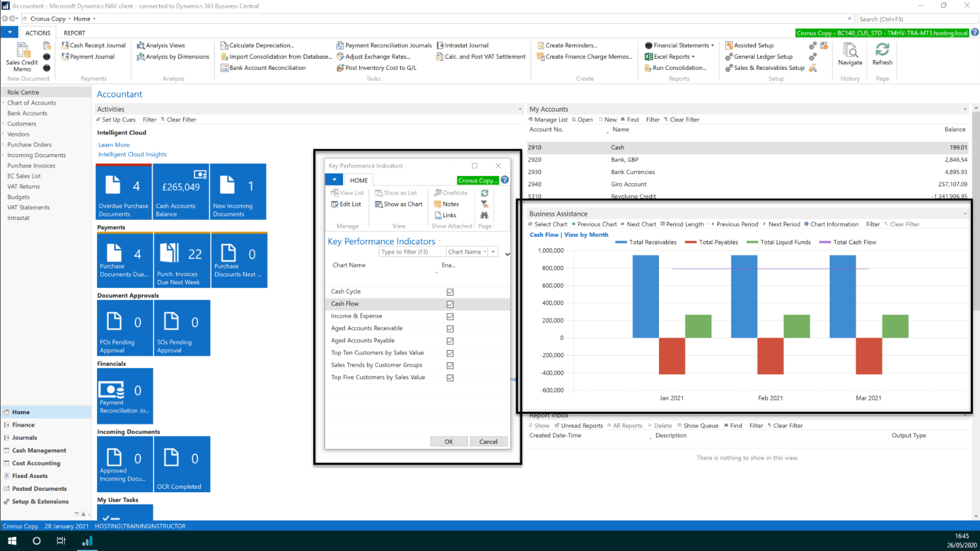Open the KPI dialog application menu arrow

(x=334, y=180)
